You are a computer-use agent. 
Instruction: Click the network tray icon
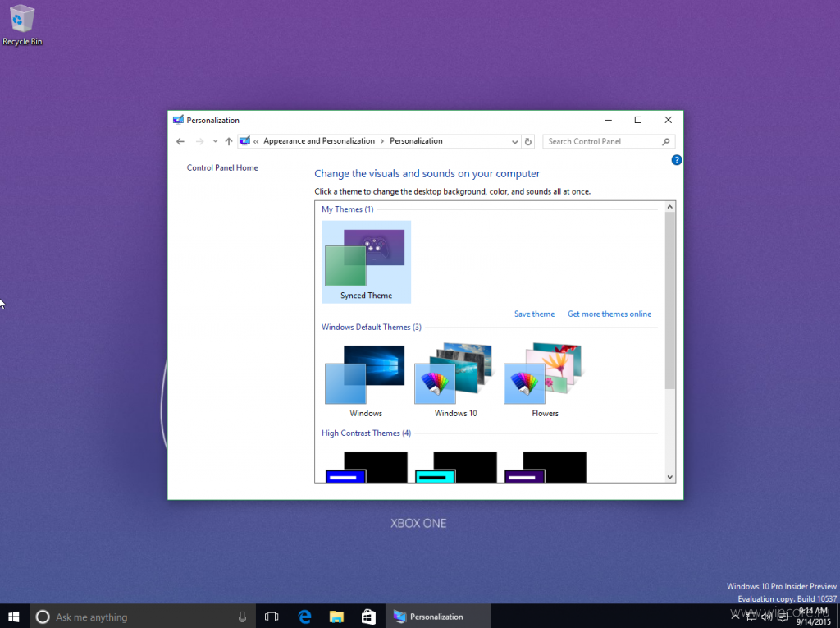point(751,617)
